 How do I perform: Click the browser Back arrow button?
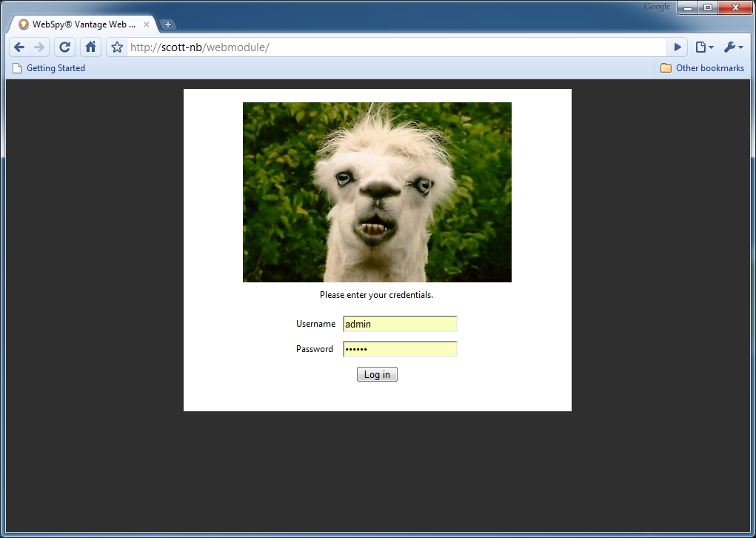(x=20, y=47)
